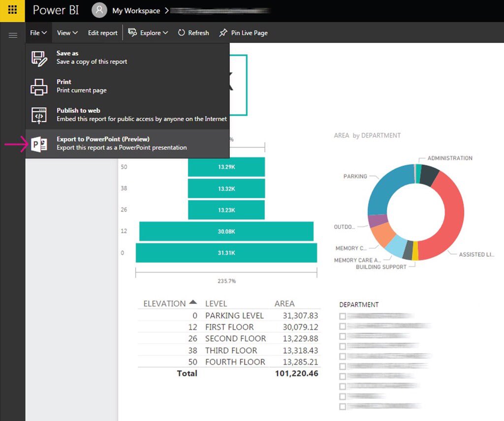Check the third DEPARTMENT slicer checkbox
Viewport: 504px width, 421px height.
tap(343, 336)
